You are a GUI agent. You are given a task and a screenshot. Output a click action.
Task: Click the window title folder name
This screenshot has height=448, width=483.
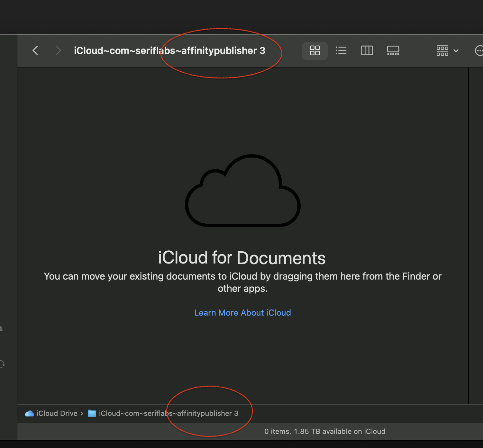pos(169,50)
